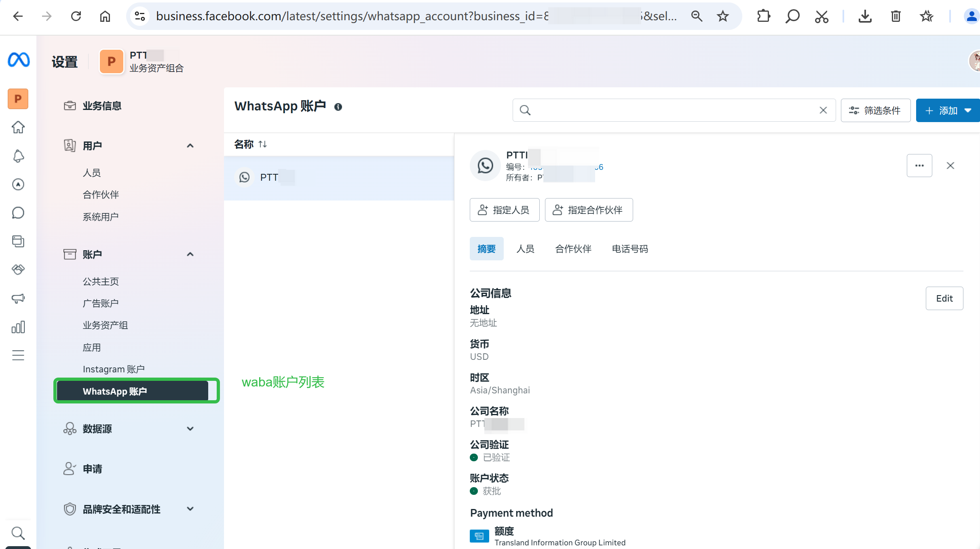The width and height of the screenshot is (980, 549).
Task: Toggle sort order on 名称 column
Action: 262,144
